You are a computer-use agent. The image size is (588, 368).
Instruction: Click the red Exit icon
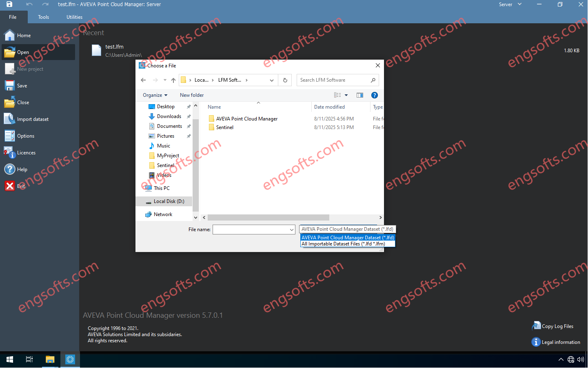pyautogui.click(x=9, y=186)
